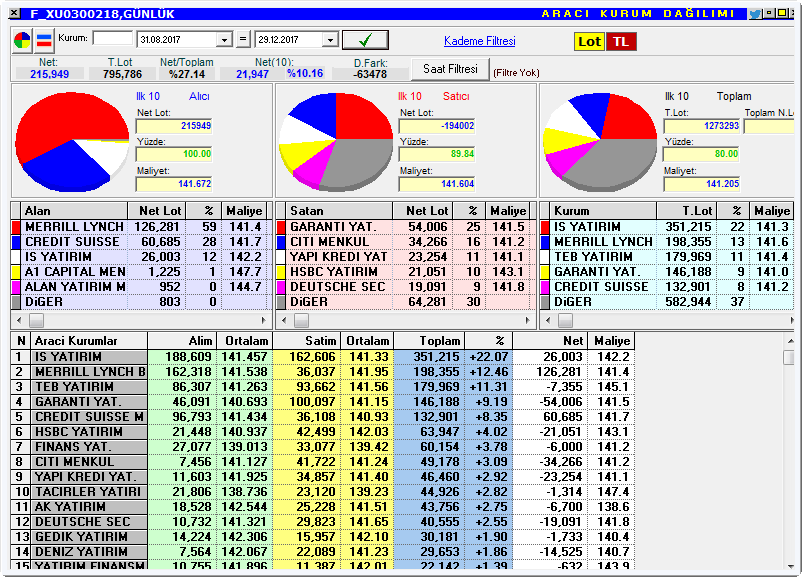
Task: Click the striped bar view icon
Action: coord(44,40)
